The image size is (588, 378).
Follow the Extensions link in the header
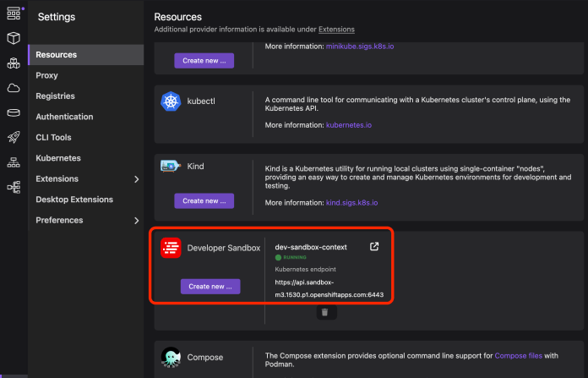click(336, 30)
